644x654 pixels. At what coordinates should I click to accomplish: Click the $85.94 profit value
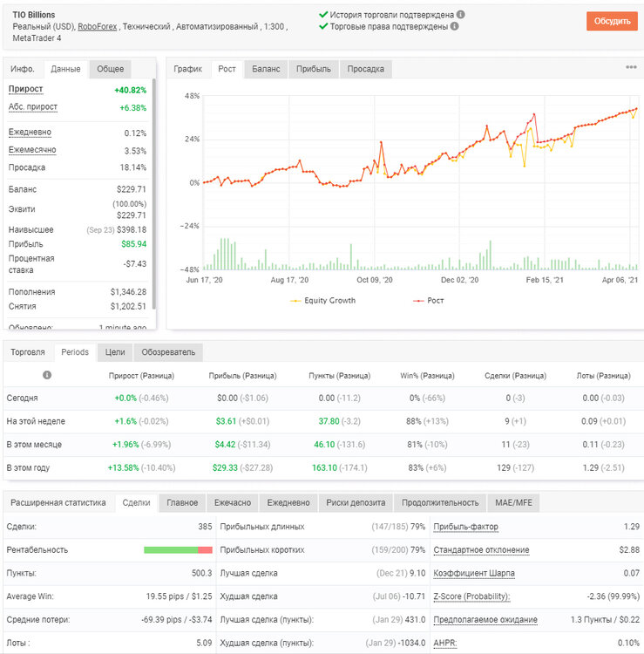coord(134,244)
